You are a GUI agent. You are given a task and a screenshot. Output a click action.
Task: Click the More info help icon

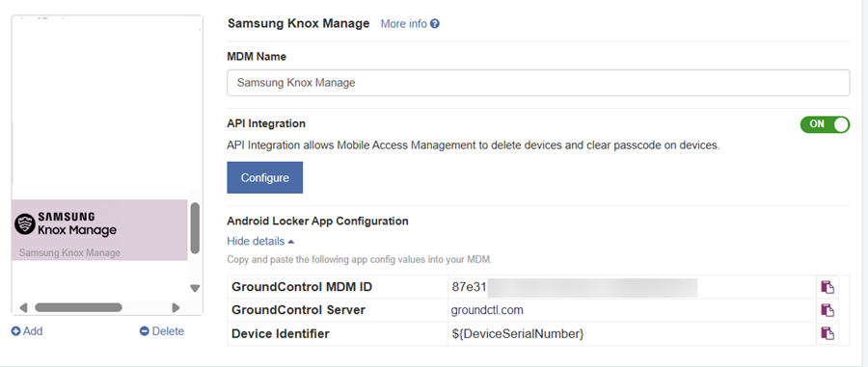pyautogui.click(x=435, y=24)
